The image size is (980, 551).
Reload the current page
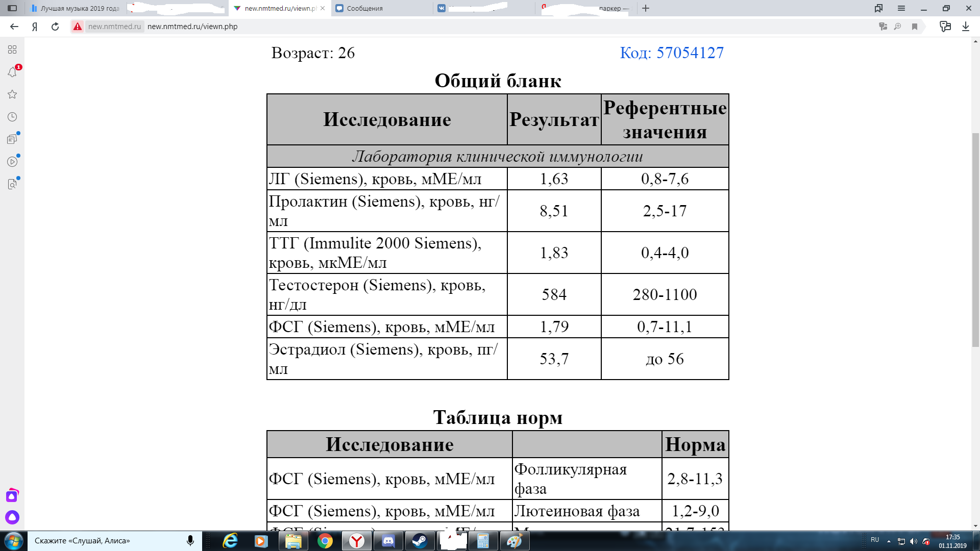click(55, 27)
